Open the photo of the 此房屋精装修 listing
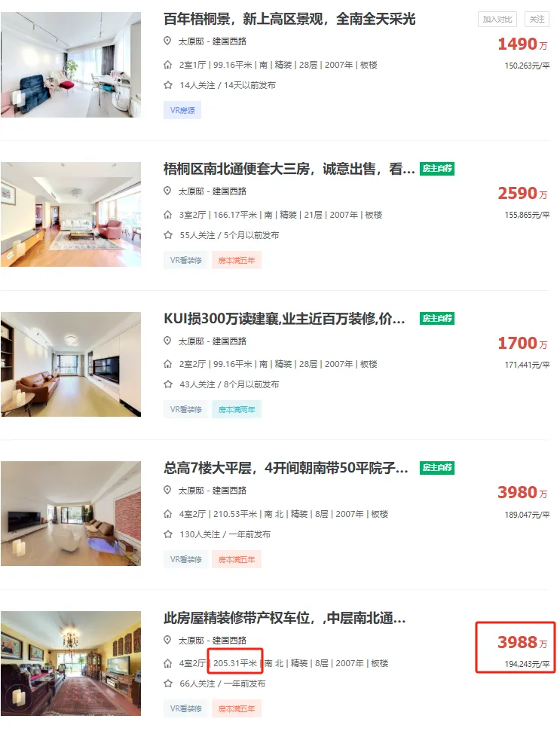Screen dimensions: 560x731 71,663
